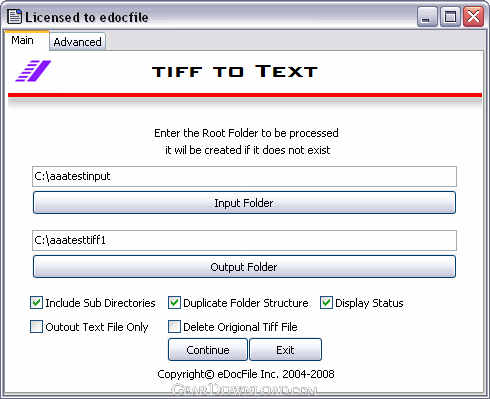Click the document icon in title bar
This screenshot has height=399, width=490.
pyautogui.click(x=14, y=17)
